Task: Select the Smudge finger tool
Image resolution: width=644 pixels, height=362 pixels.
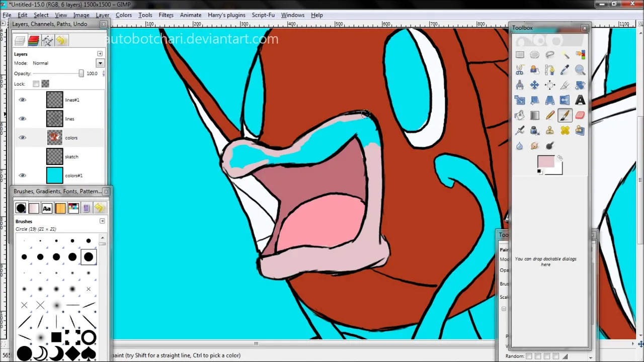Action: pyautogui.click(x=534, y=146)
